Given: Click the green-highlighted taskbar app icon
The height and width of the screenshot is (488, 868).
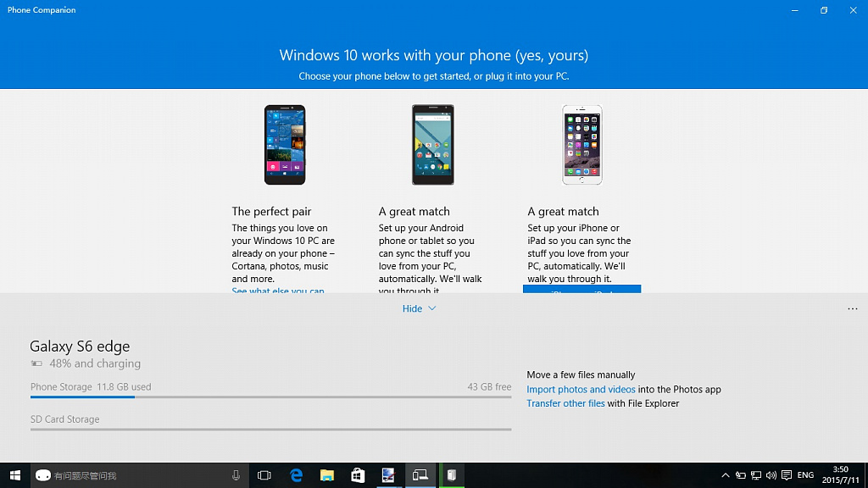Looking at the screenshot, I should coord(452,475).
